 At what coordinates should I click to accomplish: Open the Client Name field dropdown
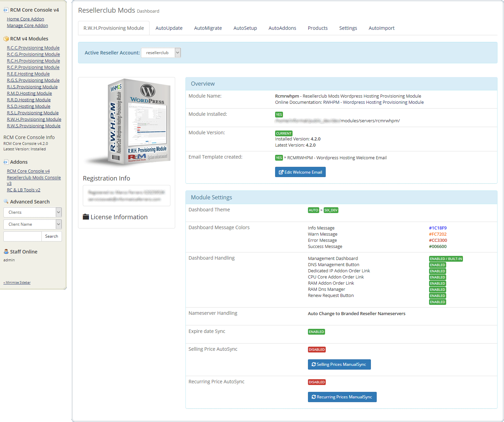tap(33, 224)
